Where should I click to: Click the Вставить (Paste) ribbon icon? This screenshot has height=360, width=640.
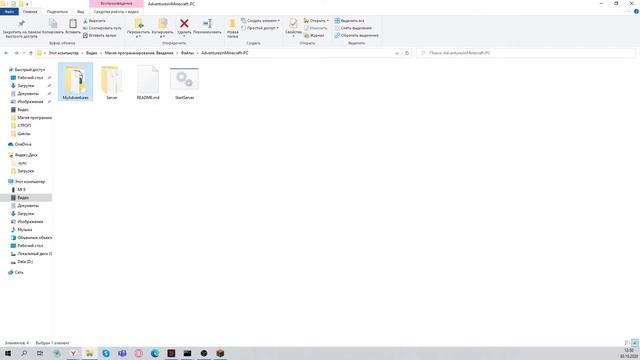pyautogui.click(x=73, y=27)
